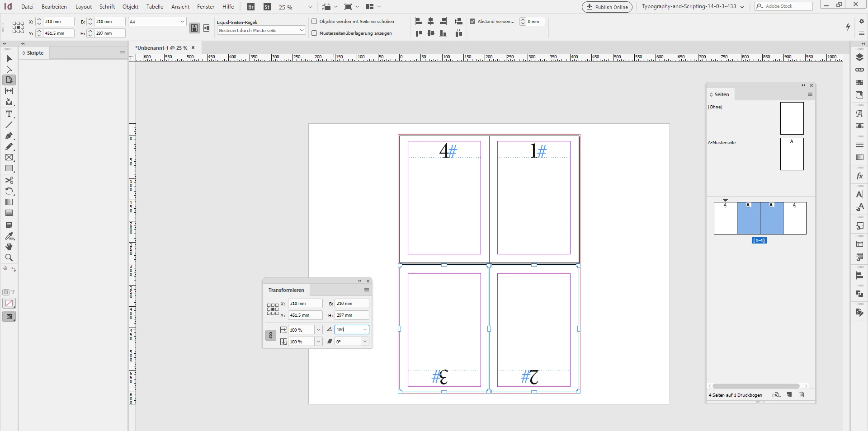
Task: Open Liquid-Seiten-Regel dropdown
Action: [302, 30]
